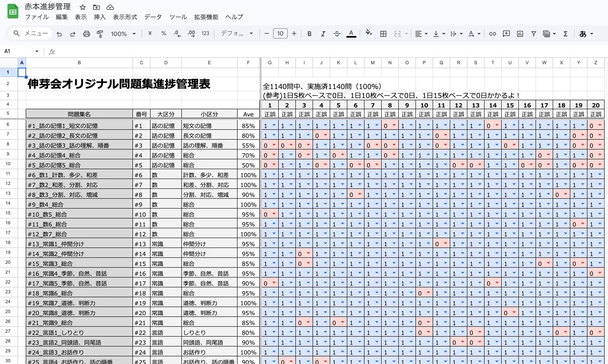Open the functions sigma menu
608x364 pixels.
coord(566,33)
